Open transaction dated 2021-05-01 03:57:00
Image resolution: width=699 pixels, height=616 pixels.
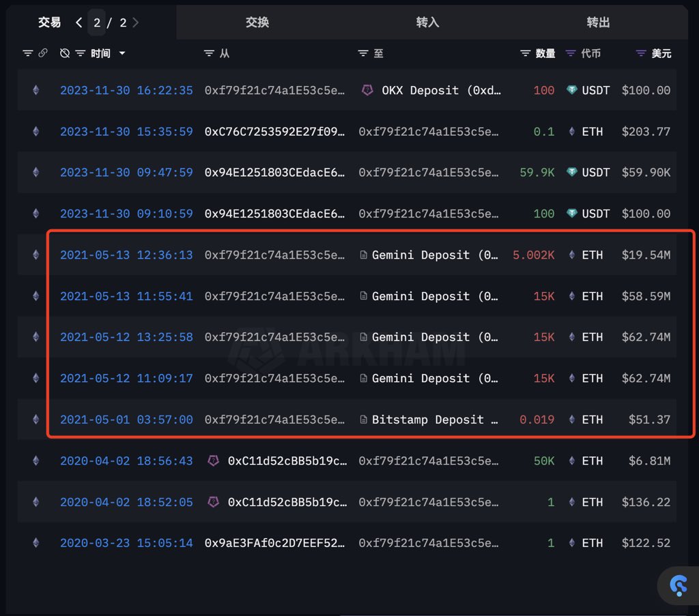click(x=126, y=420)
